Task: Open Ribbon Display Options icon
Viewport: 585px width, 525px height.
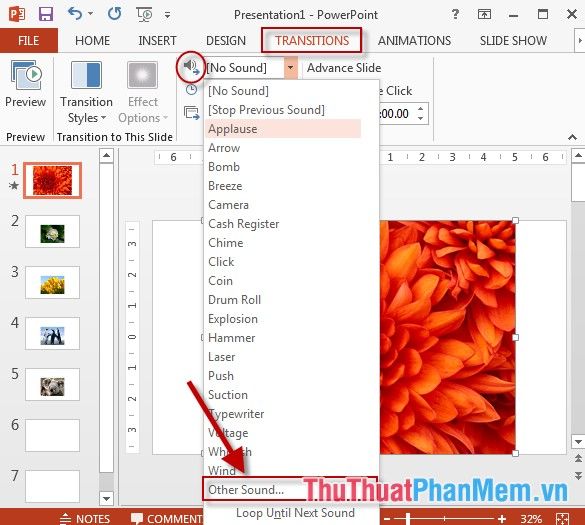Action: click(x=484, y=14)
